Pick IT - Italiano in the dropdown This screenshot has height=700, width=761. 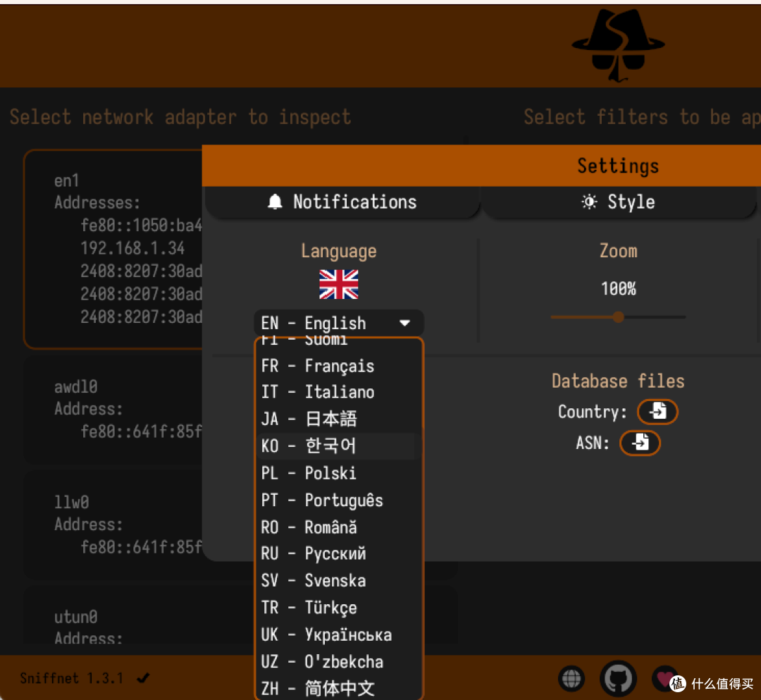(x=339, y=392)
